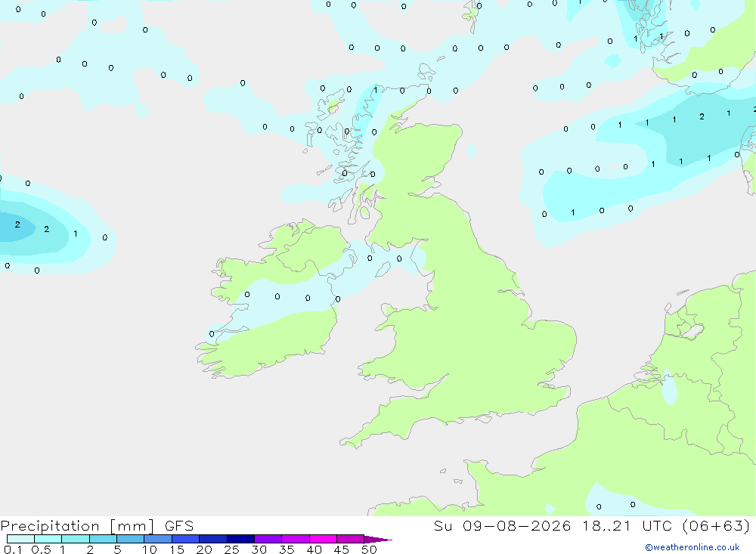Click the 'GFS' model label
Image resolution: width=756 pixels, height=554 pixels.
tap(179, 525)
